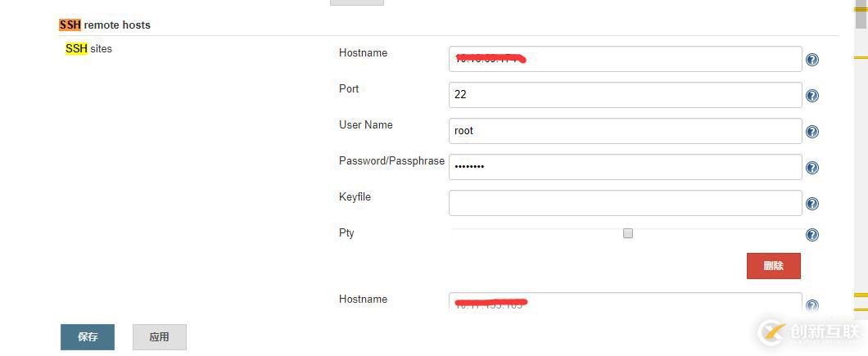Screen dimensions: 868x356
Task: Click the page vertical scrollbar thumb
Action: pos(861,14)
